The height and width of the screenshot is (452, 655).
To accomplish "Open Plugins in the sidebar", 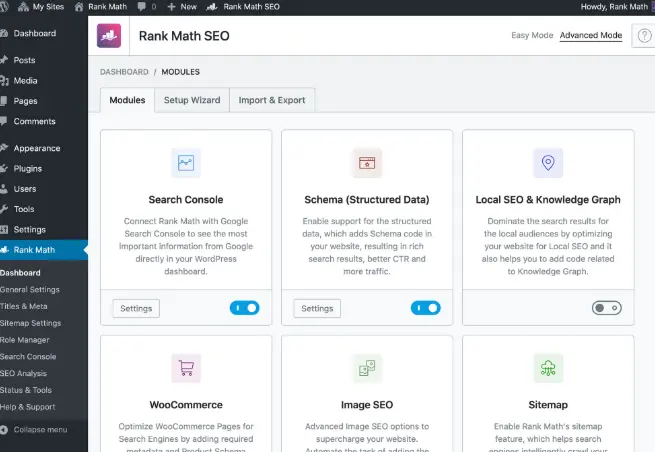I will [28, 169].
